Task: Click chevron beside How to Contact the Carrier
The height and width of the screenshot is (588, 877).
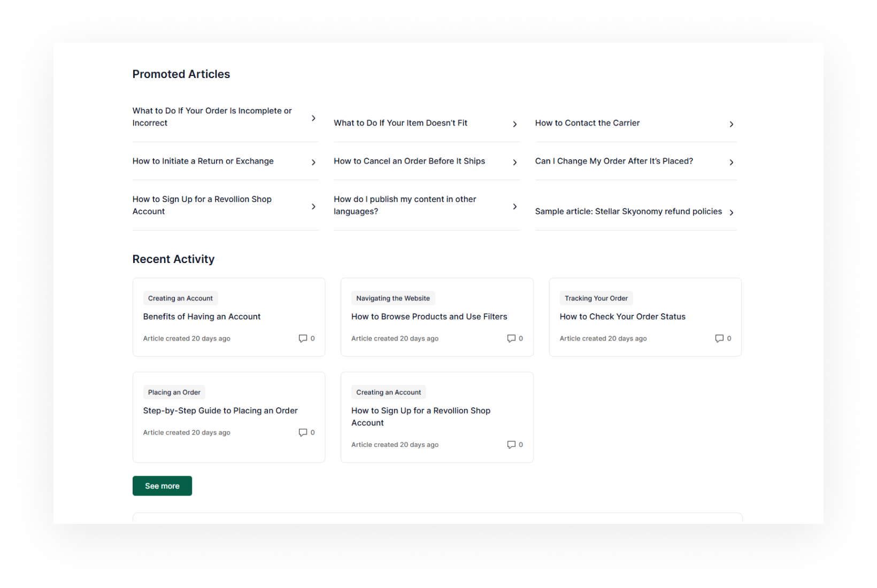Action: coord(731,124)
